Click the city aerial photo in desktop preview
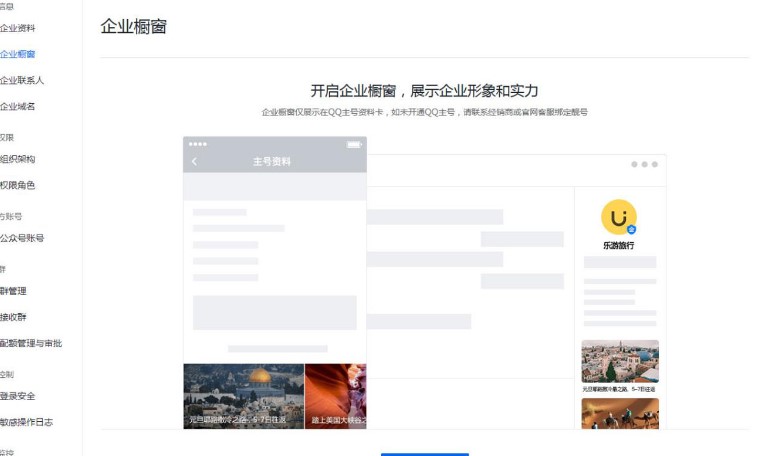757x456 pixels. (x=620, y=361)
